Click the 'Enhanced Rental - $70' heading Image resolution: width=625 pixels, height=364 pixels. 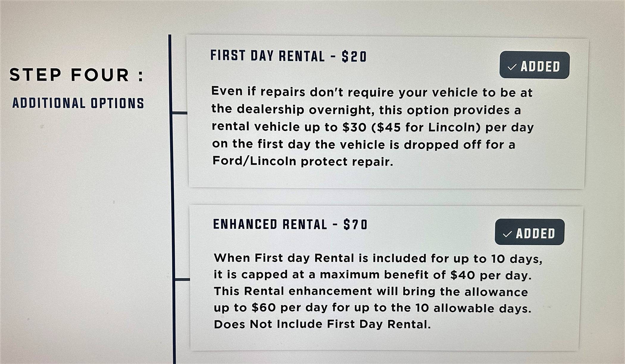pos(290,225)
